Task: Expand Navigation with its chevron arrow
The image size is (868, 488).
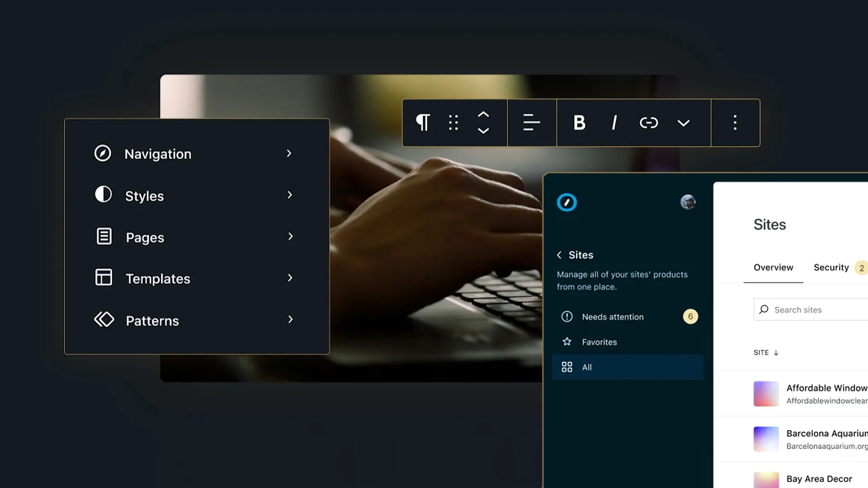Action: 289,154
